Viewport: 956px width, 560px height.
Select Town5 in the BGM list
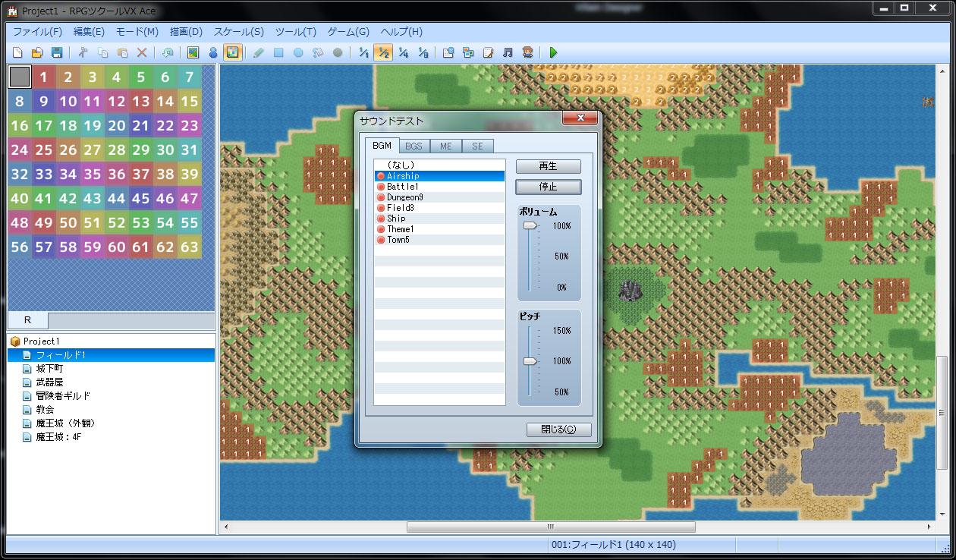439,240
